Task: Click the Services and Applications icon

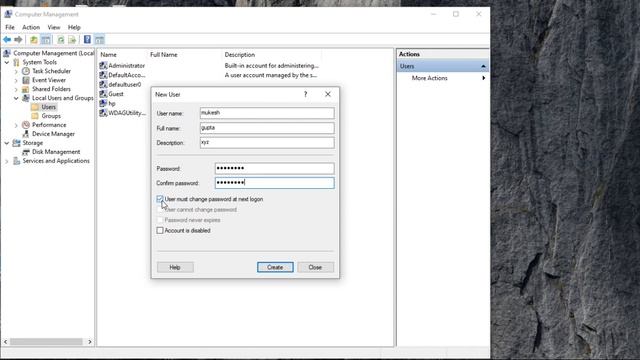Action: tap(16, 161)
